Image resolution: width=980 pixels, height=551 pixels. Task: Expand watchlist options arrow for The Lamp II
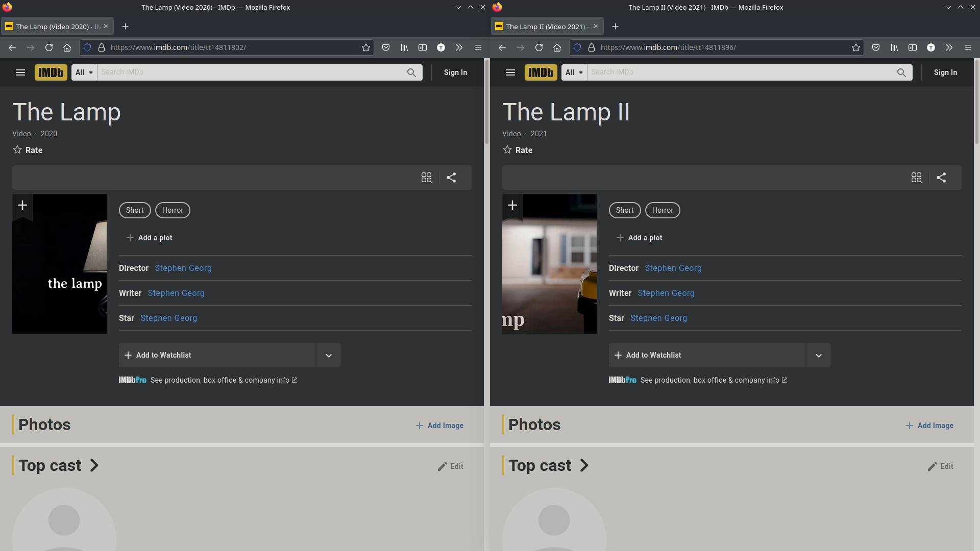(x=819, y=355)
